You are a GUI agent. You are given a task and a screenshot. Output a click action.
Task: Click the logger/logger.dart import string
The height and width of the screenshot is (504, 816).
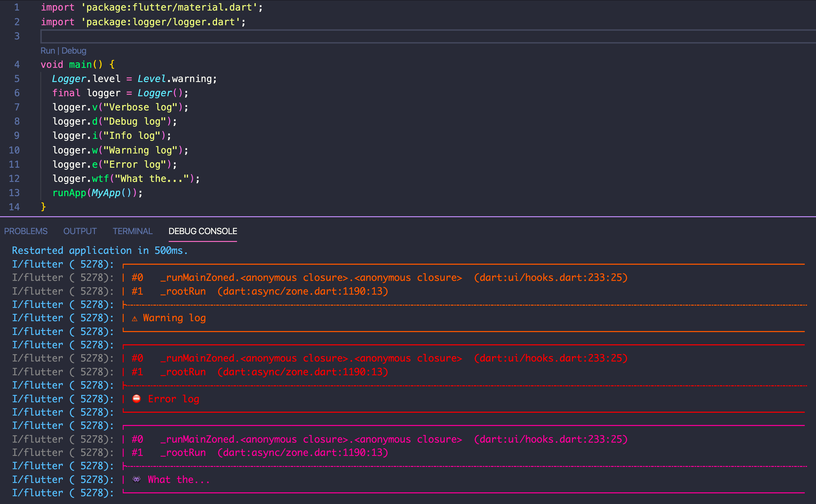tap(160, 22)
